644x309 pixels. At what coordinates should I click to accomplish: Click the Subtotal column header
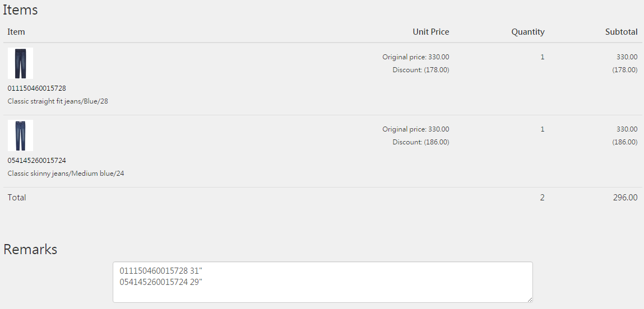click(621, 32)
